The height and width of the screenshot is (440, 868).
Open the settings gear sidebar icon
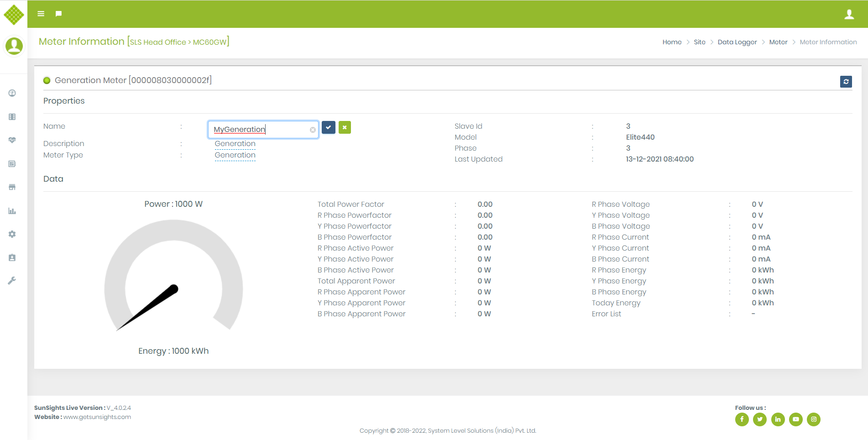[x=12, y=234]
